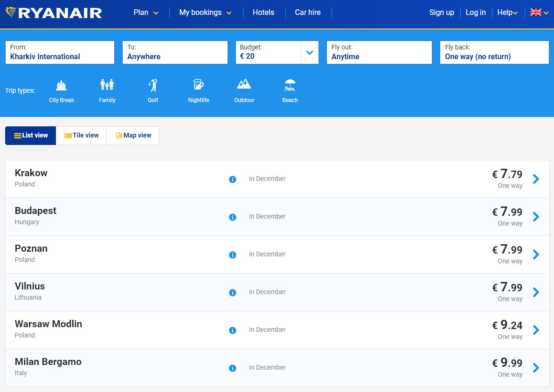
Task: Choose the Outdoor mountains icon
Action: 244,84
